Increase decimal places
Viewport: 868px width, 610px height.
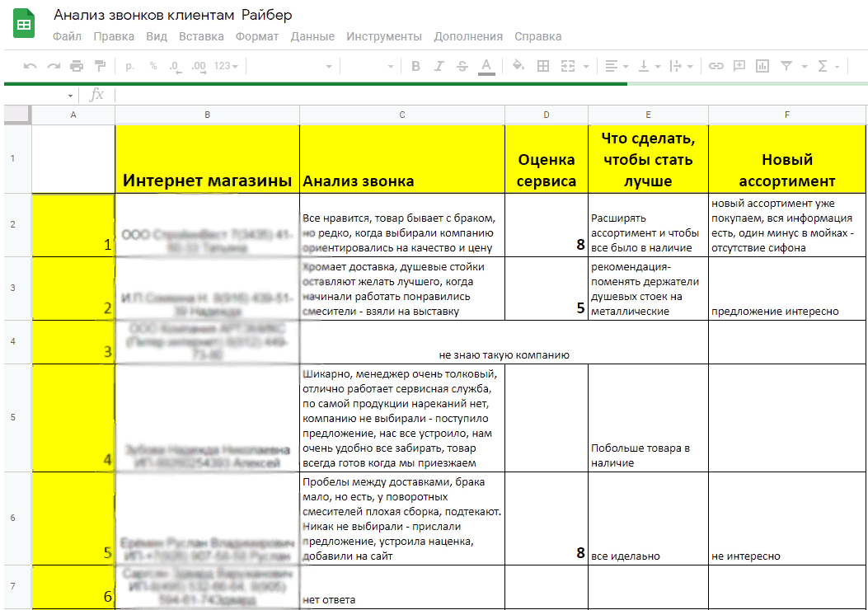tap(199, 67)
